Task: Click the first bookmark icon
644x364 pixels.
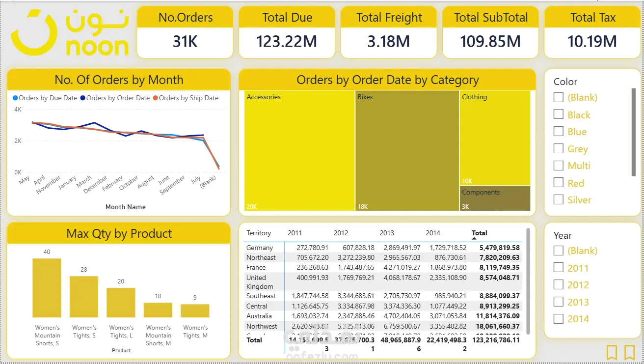Action: 612,352
